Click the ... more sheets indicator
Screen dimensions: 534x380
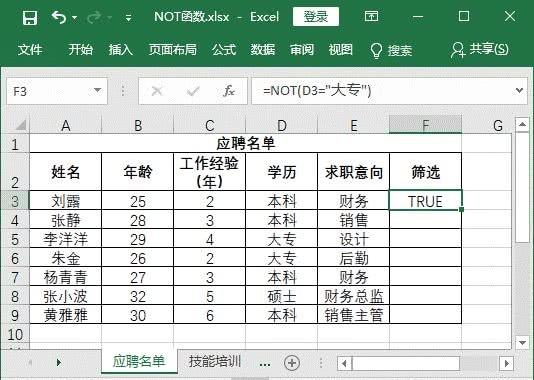tap(265, 364)
